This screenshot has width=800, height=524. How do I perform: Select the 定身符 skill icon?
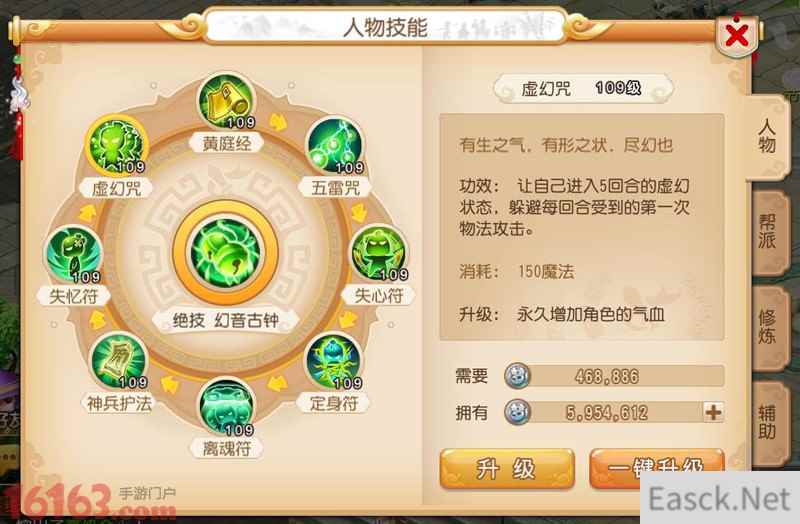[x=334, y=361]
